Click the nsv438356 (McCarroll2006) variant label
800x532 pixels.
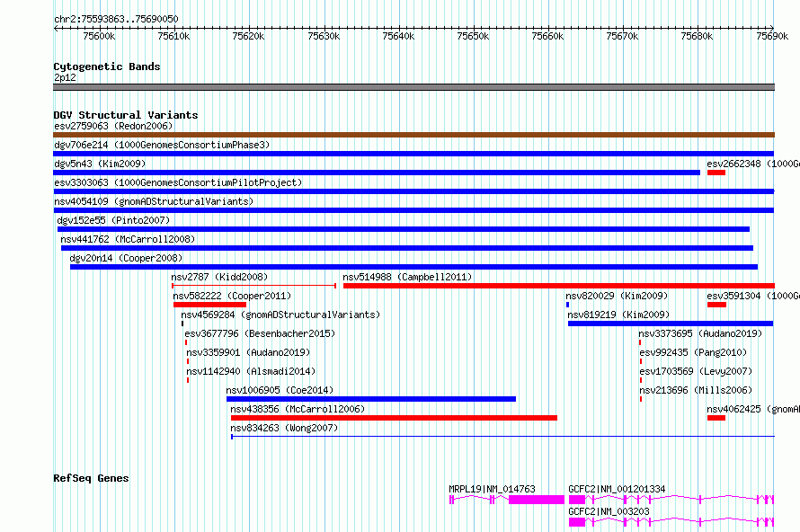(298, 409)
